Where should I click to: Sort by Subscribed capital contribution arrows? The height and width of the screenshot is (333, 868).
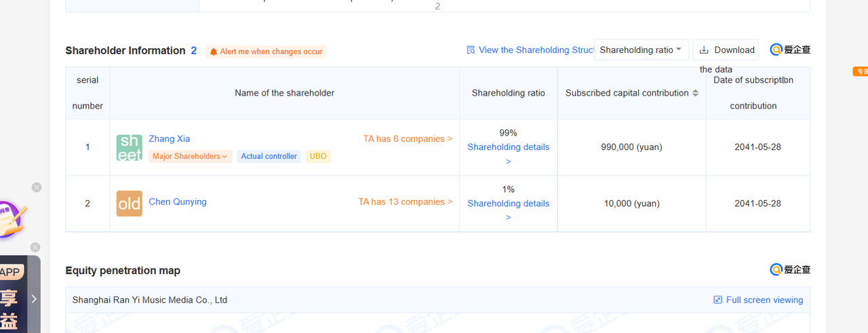(x=695, y=93)
